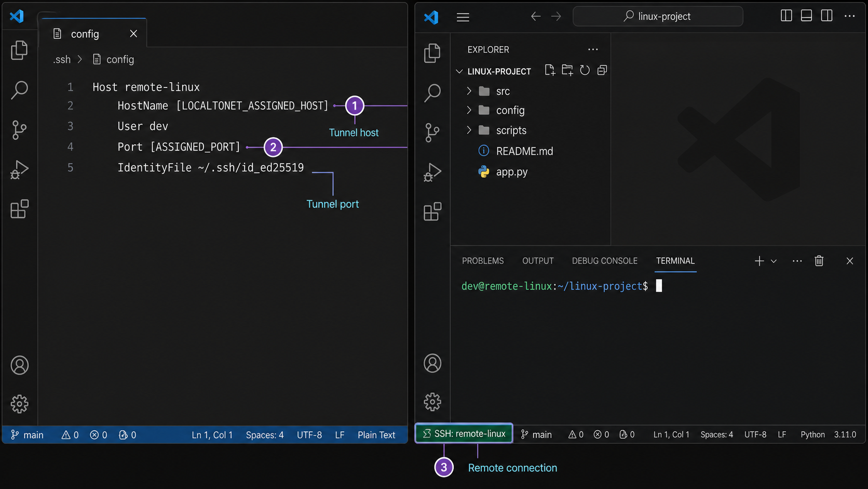Toggle secondary side bar visibility
Screen dimensions: 868x489
coord(827,16)
